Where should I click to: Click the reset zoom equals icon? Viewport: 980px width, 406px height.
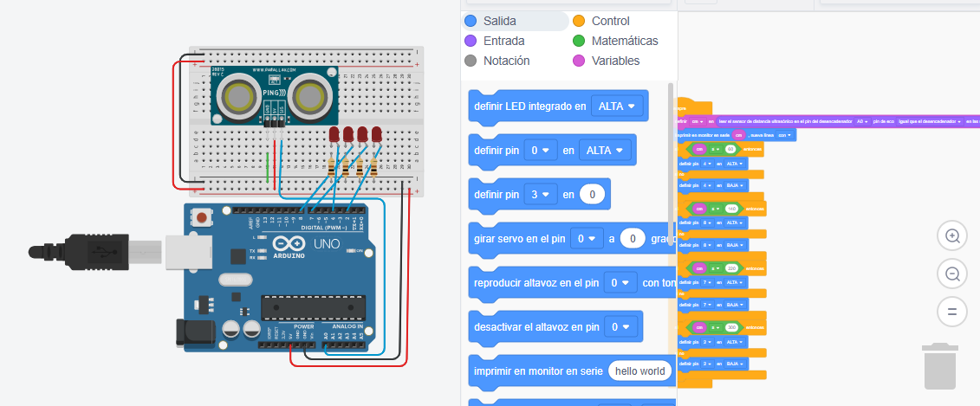pos(952,312)
